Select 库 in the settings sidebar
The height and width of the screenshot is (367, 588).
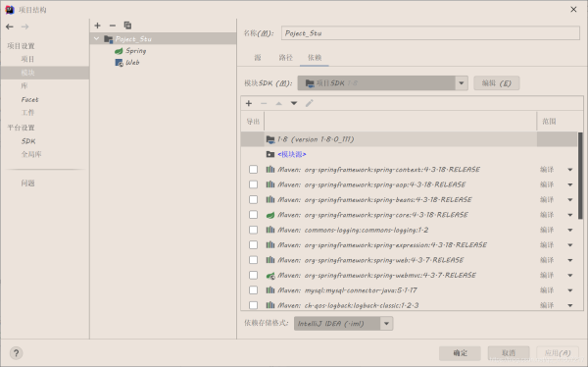[24, 86]
